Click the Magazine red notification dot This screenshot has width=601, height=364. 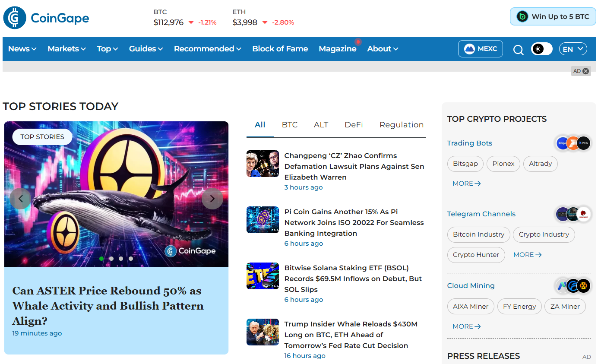tap(358, 42)
